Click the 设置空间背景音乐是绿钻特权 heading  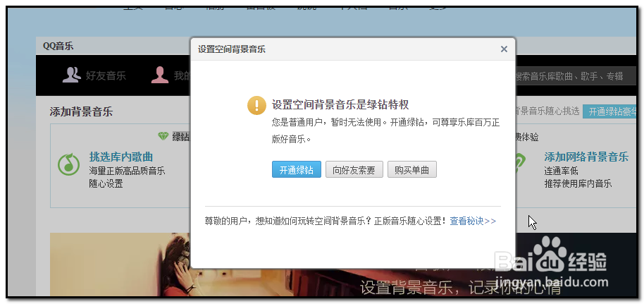pyautogui.click(x=340, y=104)
